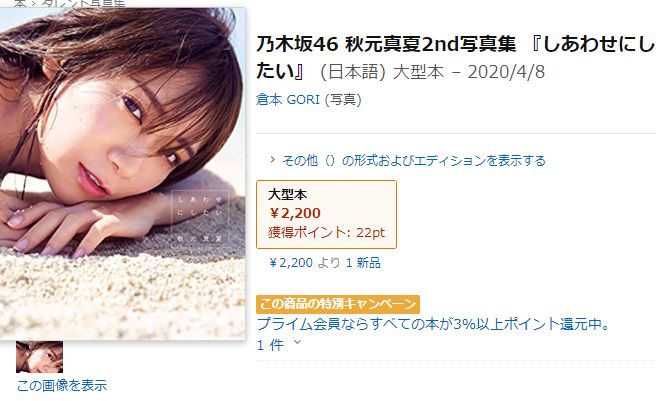Expand the chevron beside その他の形式

click(x=273, y=160)
